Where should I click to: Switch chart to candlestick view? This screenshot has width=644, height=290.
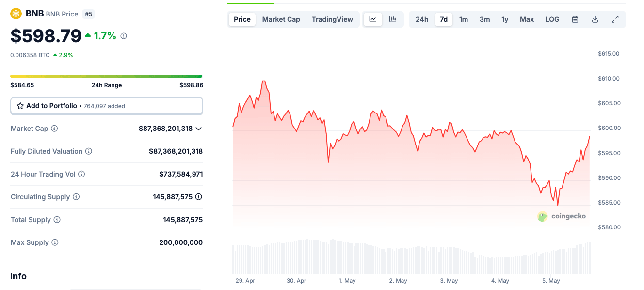(392, 19)
